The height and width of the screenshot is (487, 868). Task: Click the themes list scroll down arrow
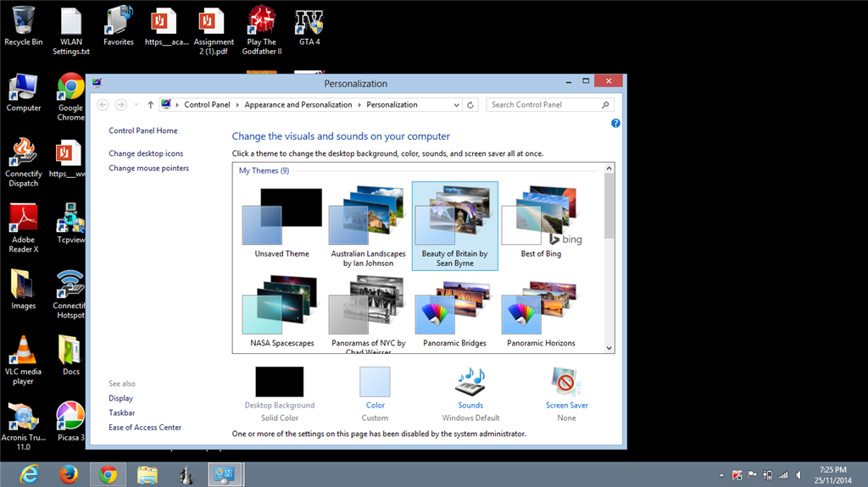pos(609,348)
